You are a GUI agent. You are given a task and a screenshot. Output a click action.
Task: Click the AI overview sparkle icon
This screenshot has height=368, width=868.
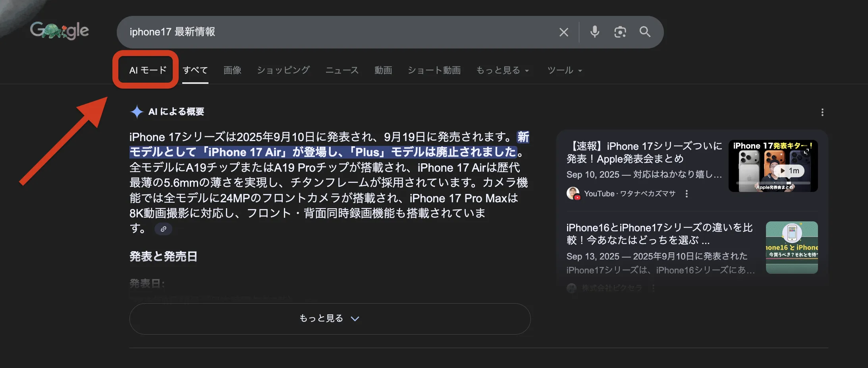click(137, 112)
